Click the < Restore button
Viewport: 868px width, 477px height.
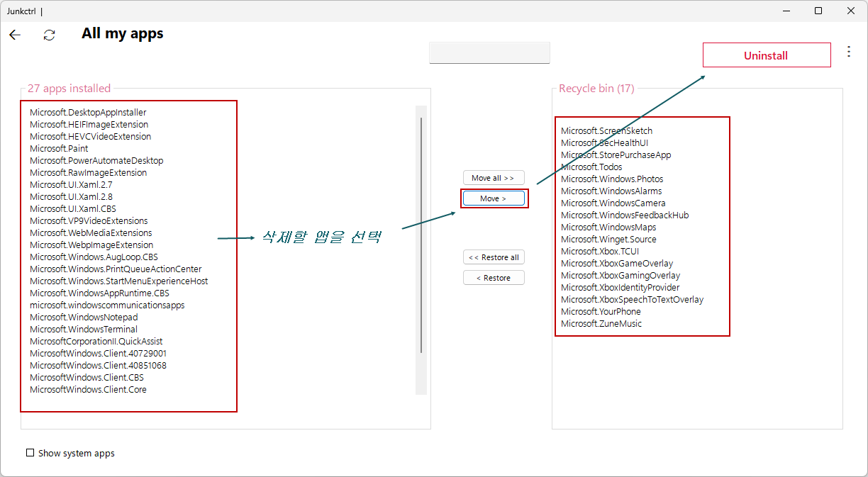[x=494, y=278]
